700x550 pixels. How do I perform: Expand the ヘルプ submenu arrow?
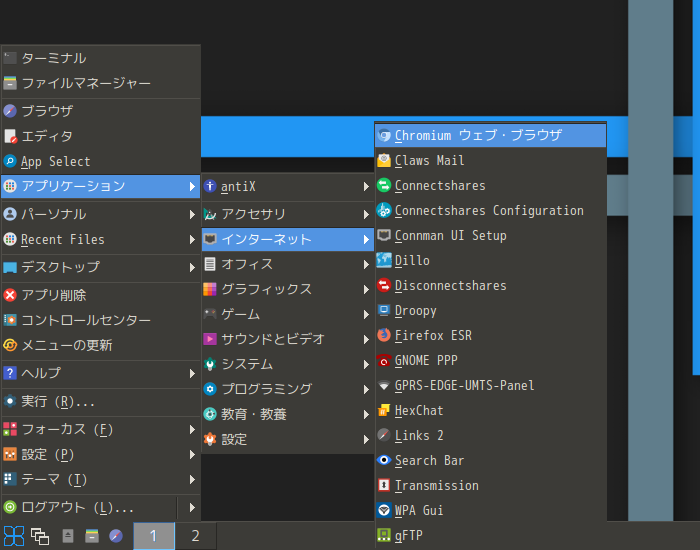(x=192, y=373)
